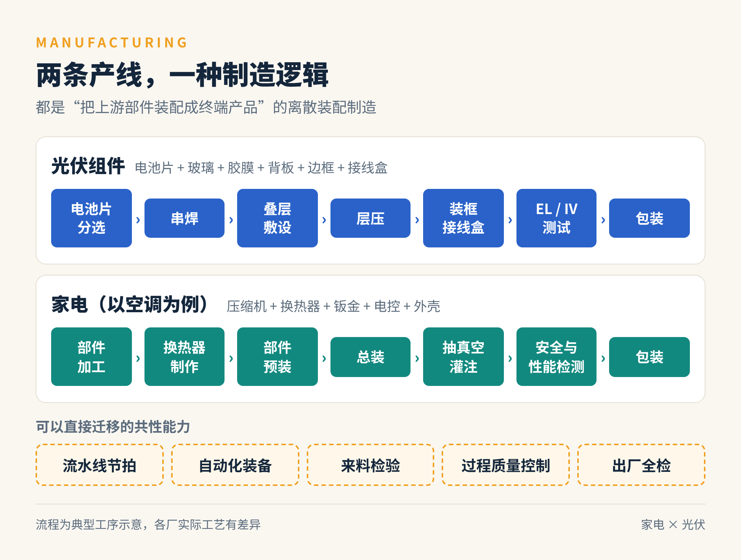Click the chevron between 部件加工 and 换热器制作

138,359
